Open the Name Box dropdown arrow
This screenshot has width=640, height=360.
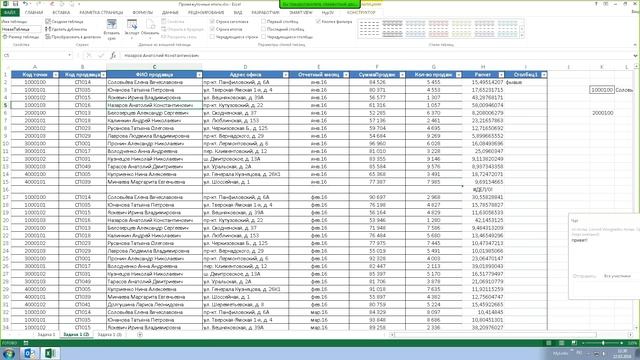click(69, 55)
